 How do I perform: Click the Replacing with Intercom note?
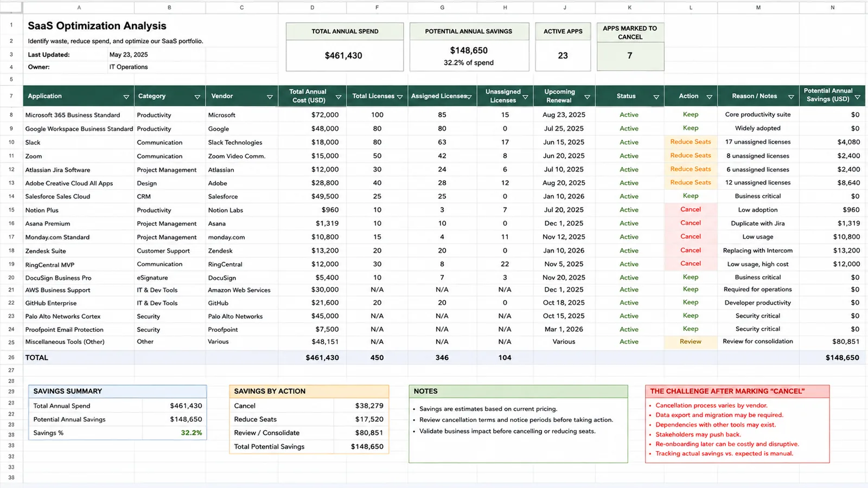point(758,251)
